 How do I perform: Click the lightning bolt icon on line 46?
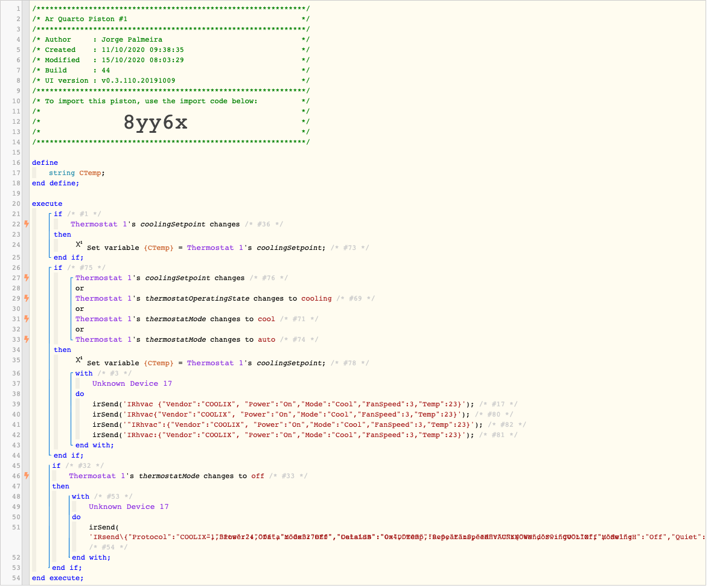point(27,476)
